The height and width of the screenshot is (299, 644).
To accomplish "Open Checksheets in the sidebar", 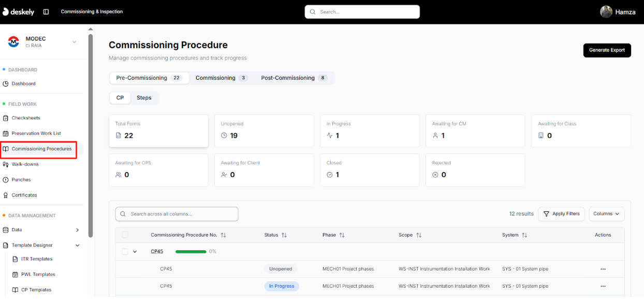I will 25,118.
